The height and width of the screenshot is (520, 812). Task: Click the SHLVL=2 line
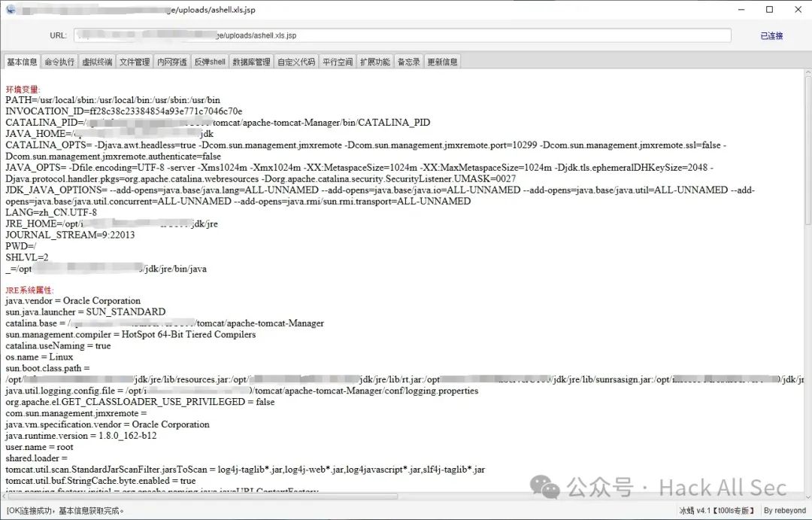click(x=27, y=257)
